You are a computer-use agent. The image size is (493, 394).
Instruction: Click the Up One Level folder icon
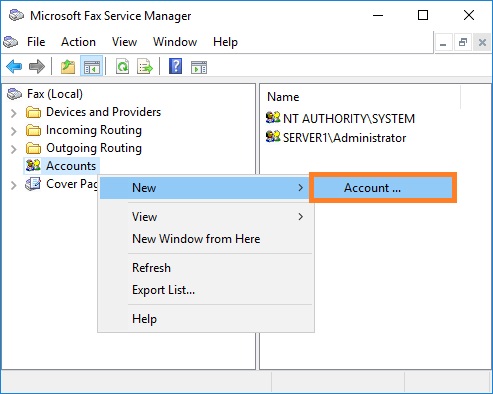coord(68,67)
